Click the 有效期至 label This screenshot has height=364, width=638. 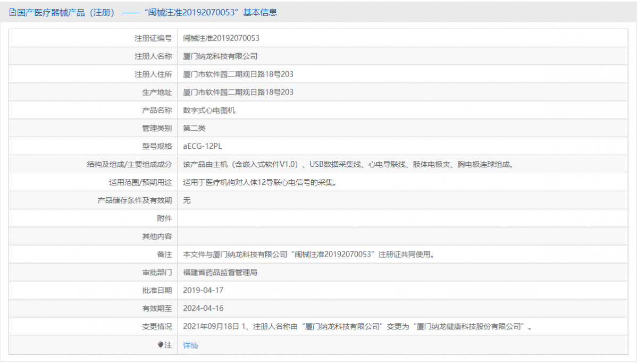tap(157, 309)
